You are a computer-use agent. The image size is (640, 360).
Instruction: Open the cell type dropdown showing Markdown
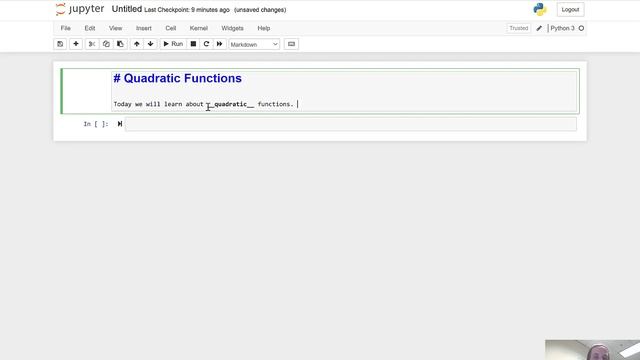tap(254, 44)
